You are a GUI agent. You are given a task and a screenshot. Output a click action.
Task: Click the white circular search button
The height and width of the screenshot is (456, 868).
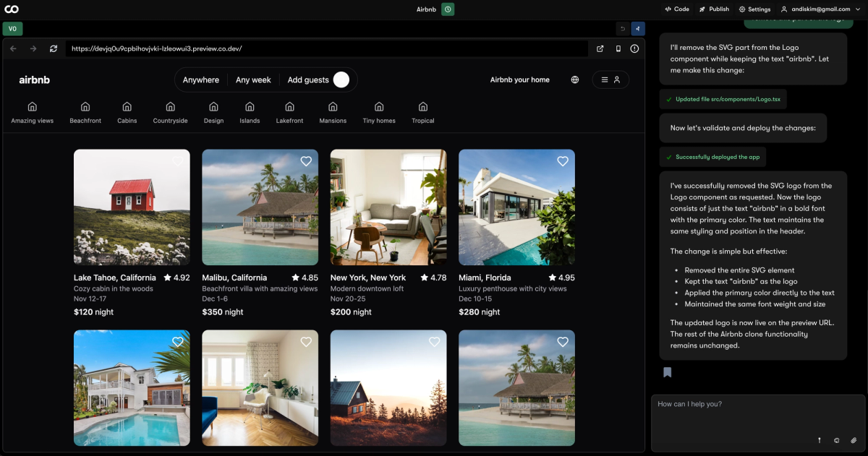click(341, 79)
